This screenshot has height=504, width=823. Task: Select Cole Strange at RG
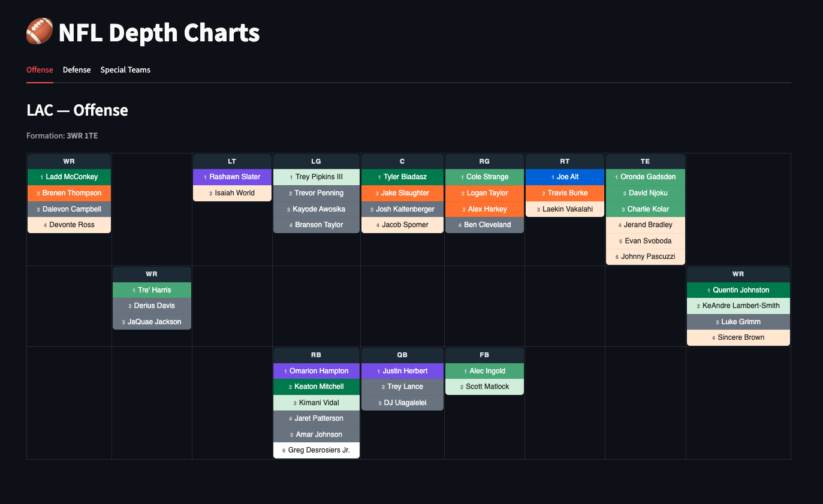[x=484, y=177]
